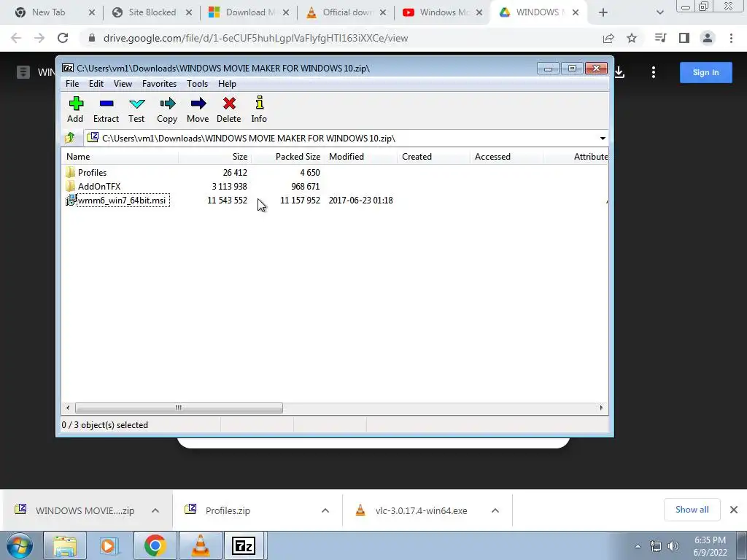The image size is (747, 560).
Task: Expand the archive path dropdown arrow
Action: [603, 139]
